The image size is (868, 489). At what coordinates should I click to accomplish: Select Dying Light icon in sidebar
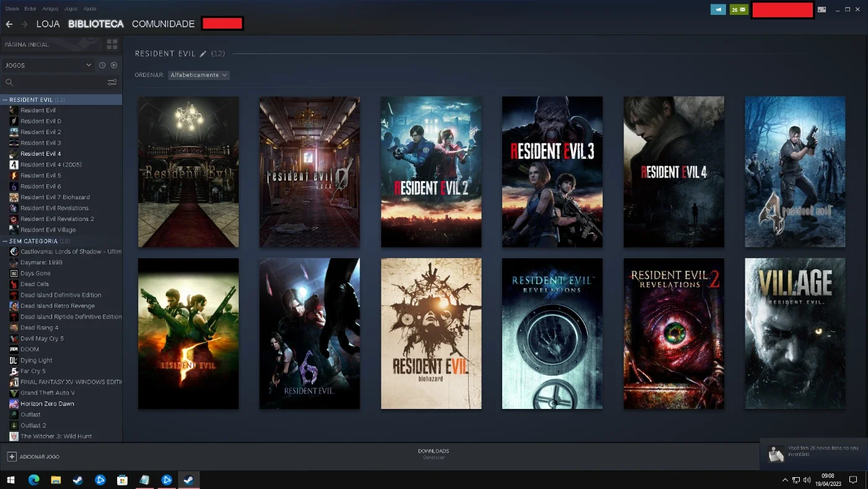tap(14, 360)
